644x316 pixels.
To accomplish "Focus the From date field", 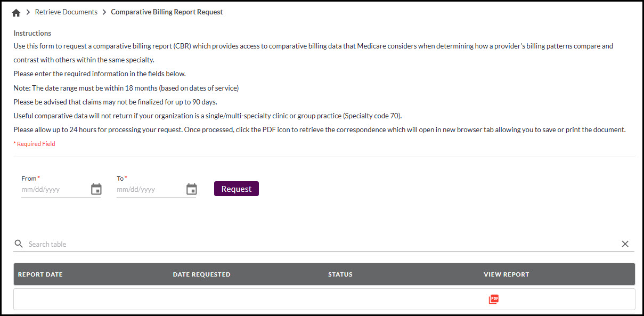I will point(53,189).
